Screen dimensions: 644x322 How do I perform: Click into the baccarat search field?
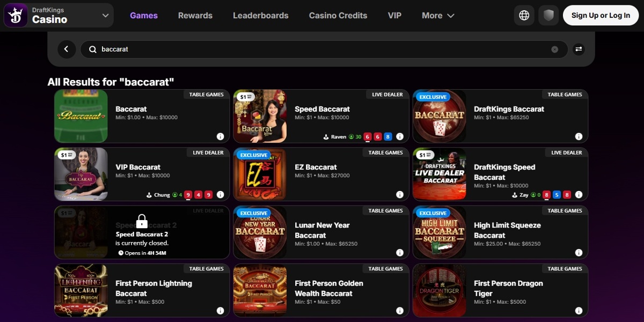point(324,49)
